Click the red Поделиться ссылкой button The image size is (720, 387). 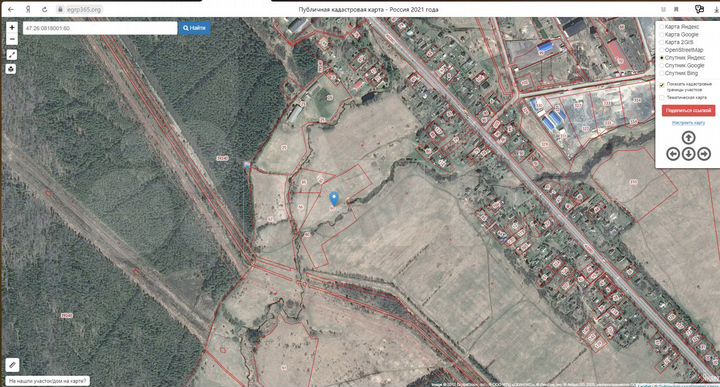pyautogui.click(x=688, y=111)
